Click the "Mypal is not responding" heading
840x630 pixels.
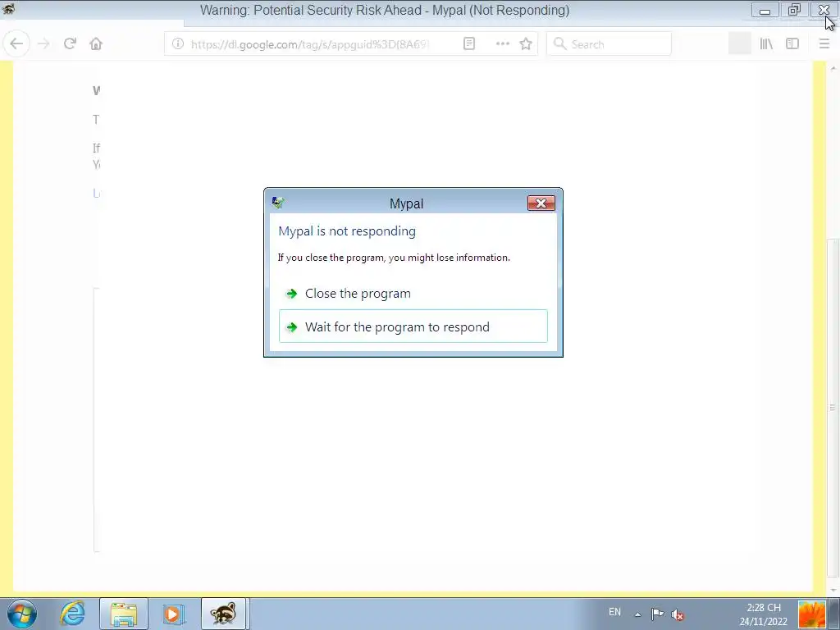point(347,231)
